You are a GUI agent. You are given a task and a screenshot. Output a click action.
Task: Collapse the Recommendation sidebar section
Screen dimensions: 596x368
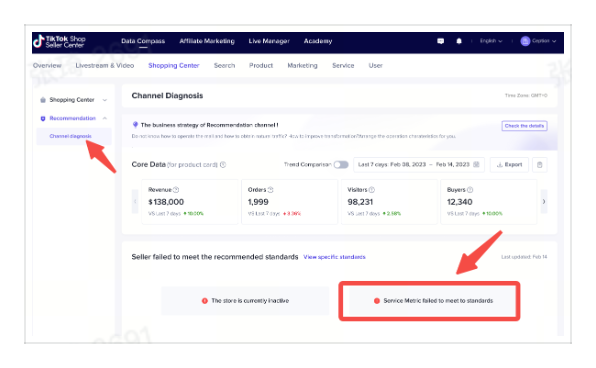[105, 118]
